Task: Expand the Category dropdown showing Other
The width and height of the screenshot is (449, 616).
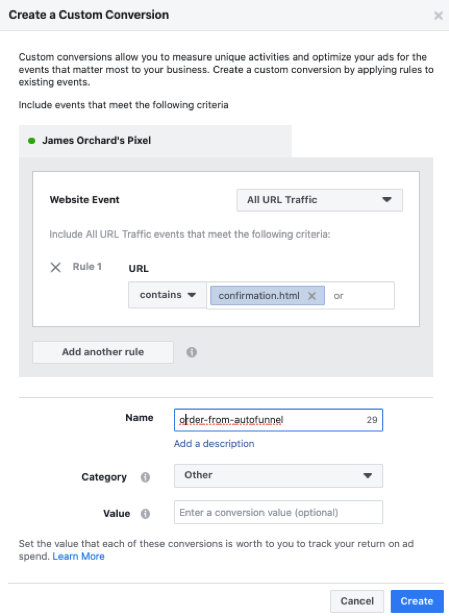Action: coord(278,476)
